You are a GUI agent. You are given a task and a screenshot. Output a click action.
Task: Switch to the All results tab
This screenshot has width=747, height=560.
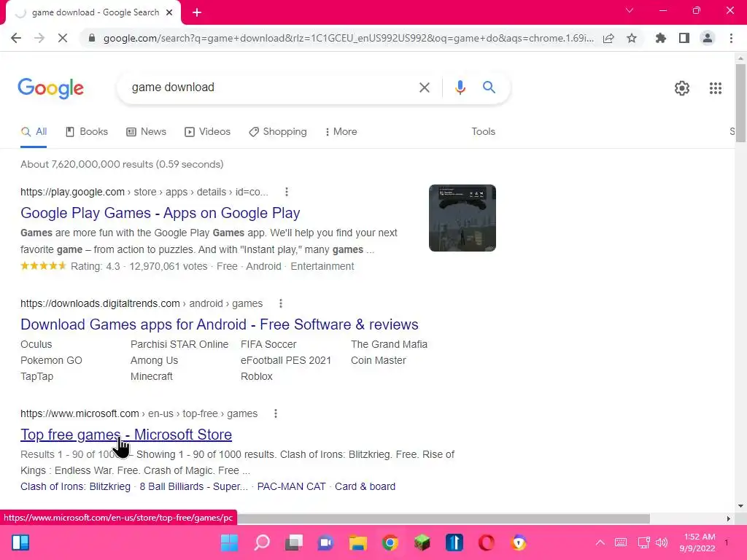(x=34, y=132)
